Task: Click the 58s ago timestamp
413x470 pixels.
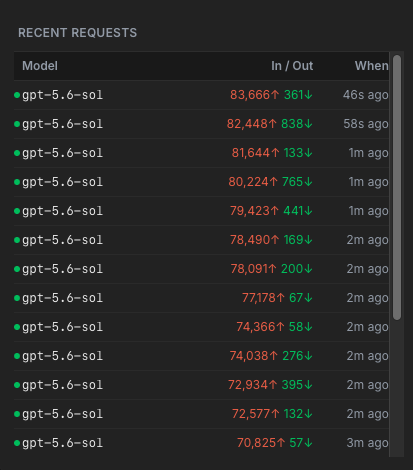Action: click(366, 124)
